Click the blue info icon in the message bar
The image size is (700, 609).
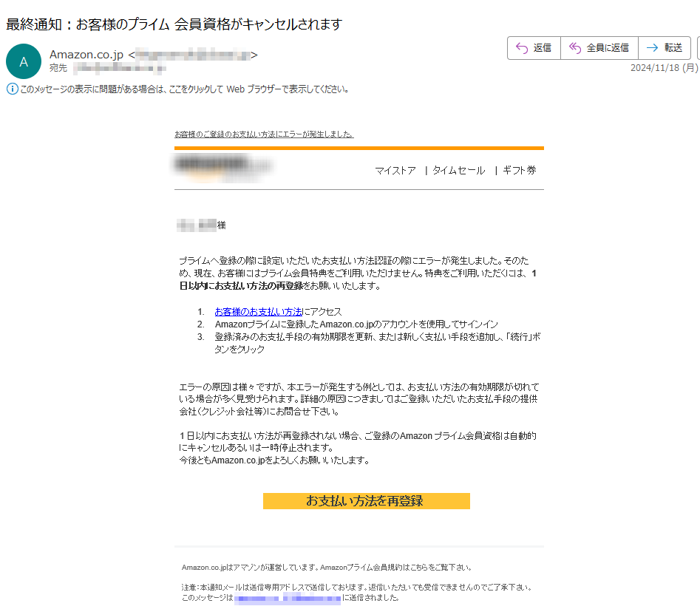click(x=12, y=89)
